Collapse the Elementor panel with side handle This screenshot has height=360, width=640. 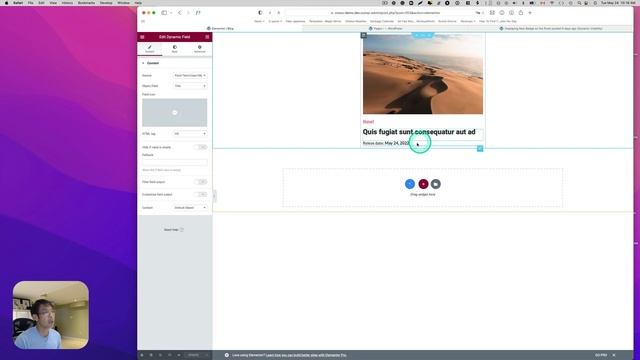215,196
